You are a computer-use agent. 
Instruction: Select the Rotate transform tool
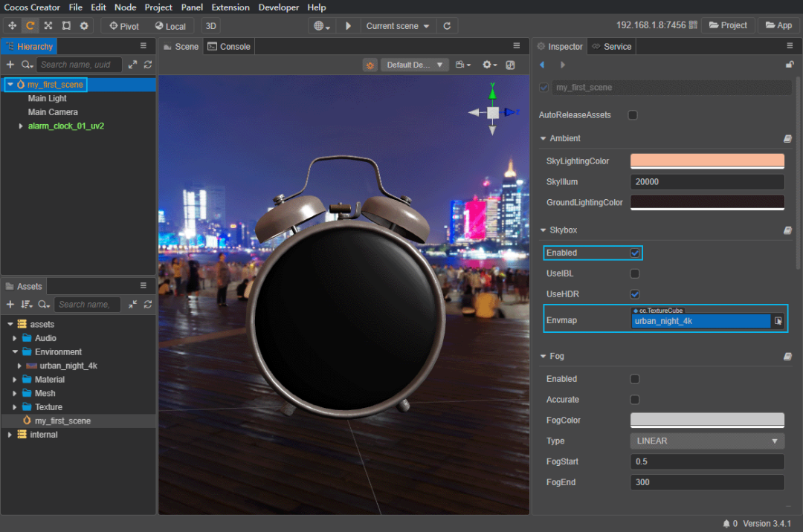coord(30,26)
